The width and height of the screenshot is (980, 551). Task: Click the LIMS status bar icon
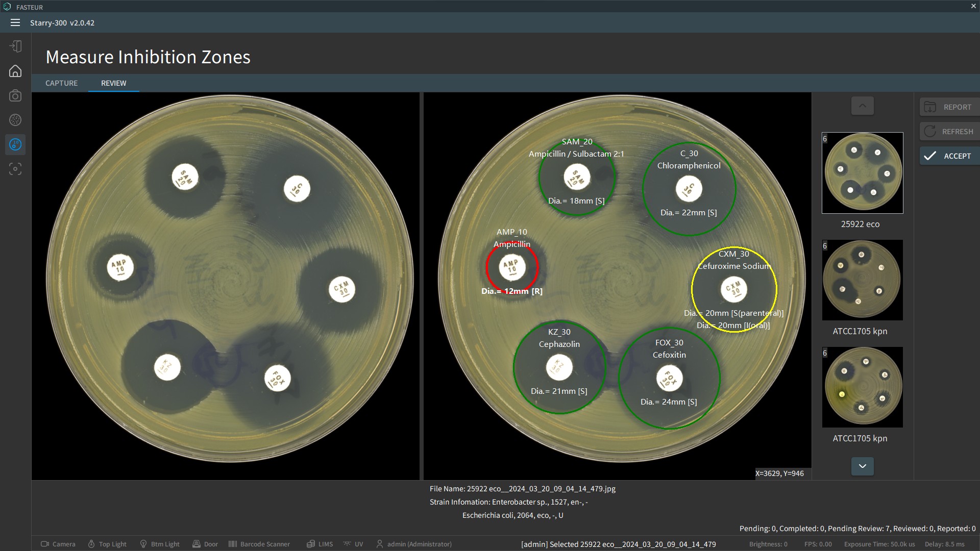320,544
